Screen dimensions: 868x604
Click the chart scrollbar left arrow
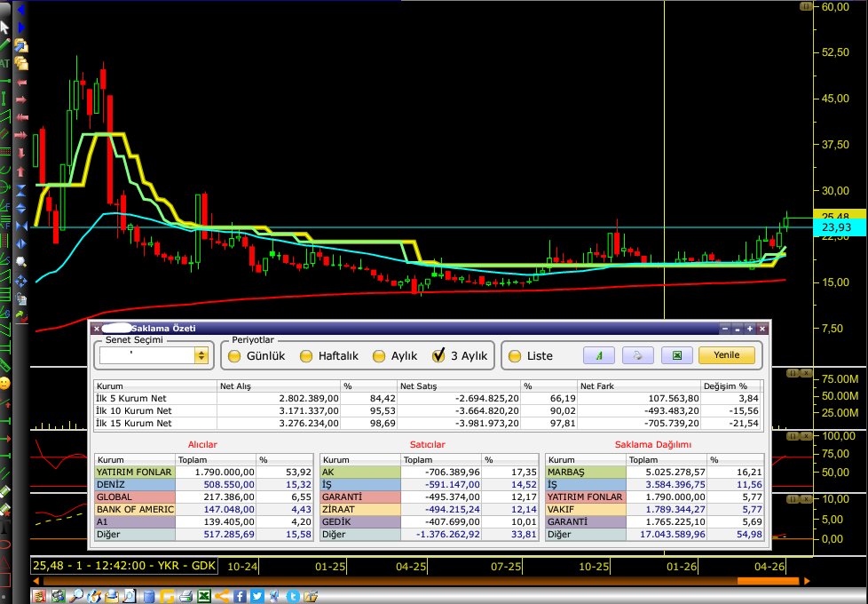36,581
